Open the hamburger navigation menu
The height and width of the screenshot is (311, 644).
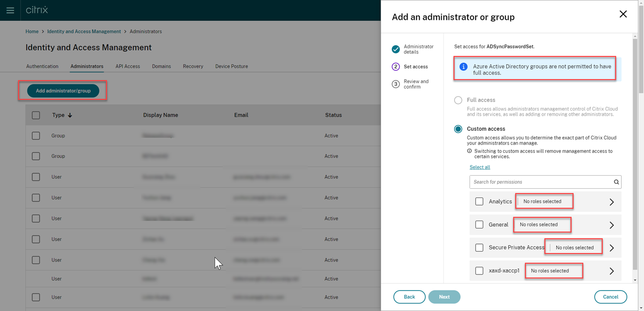click(10, 10)
